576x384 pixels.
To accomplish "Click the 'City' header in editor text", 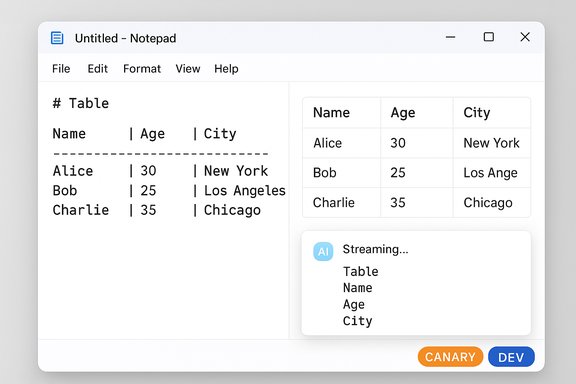I will coord(220,134).
